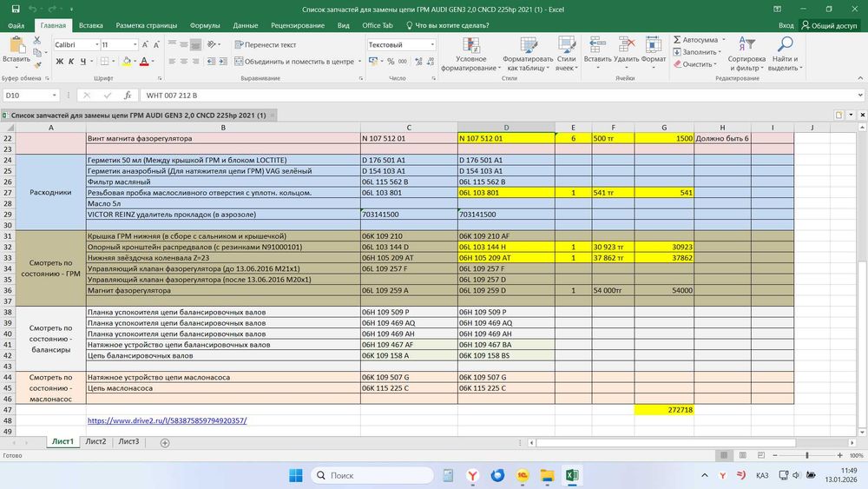Image resolution: width=868 pixels, height=489 pixels.
Task: Apply the red font color
Action: tap(144, 62)
